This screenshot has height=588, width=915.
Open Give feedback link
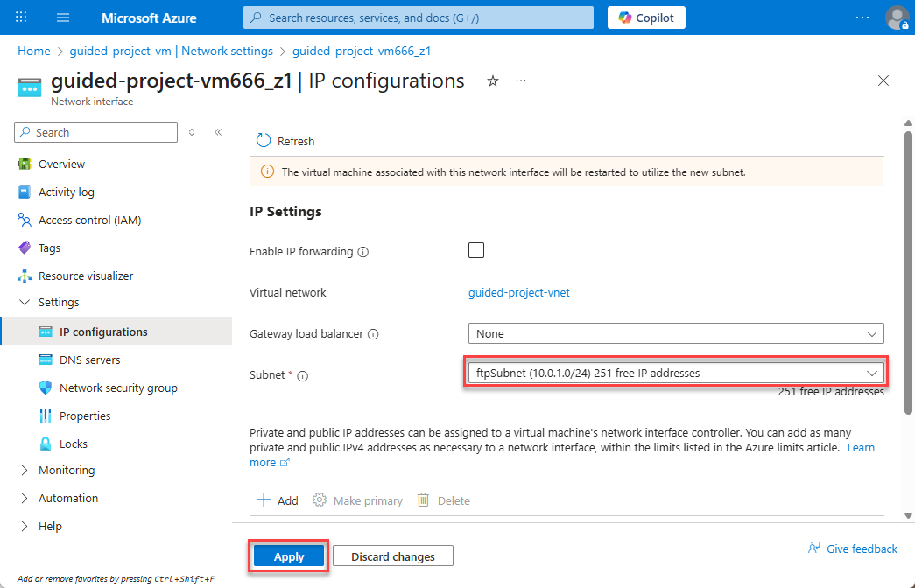pyautogui.click(x=853, y=549)
